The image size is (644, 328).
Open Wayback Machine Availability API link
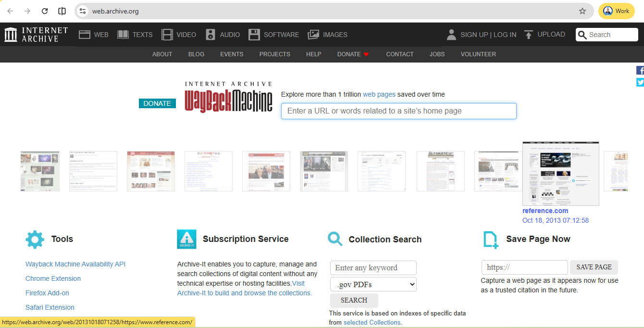click(75, 264)
